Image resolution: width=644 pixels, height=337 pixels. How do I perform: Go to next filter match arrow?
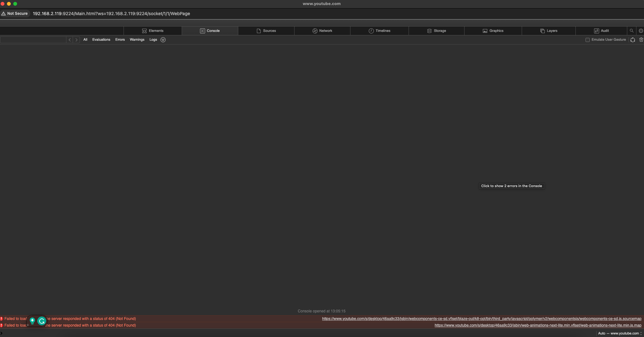(x=76, y=40)
